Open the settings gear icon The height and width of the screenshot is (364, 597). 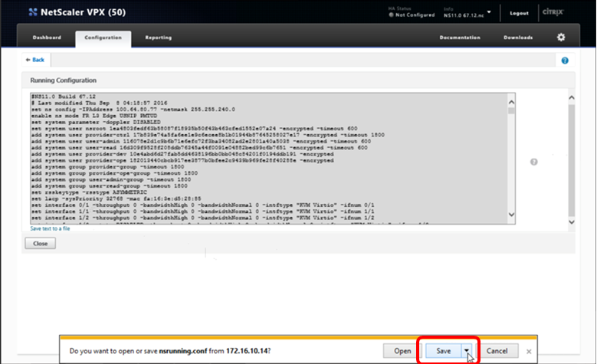point(561,38)
